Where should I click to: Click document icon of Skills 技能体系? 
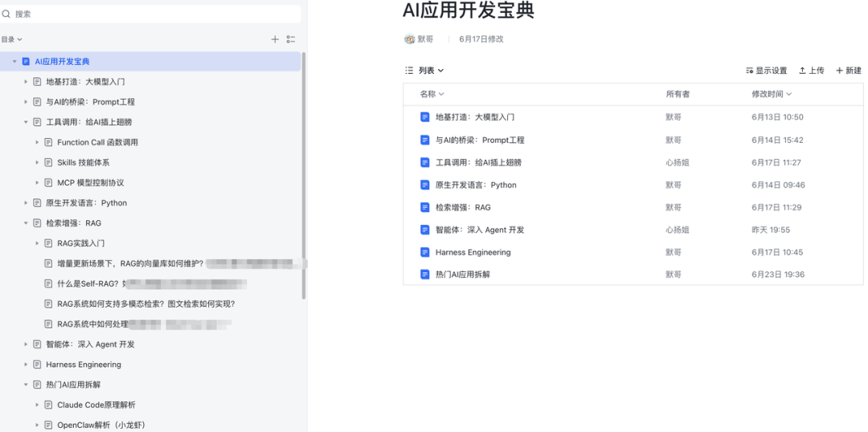coord(48,163)
